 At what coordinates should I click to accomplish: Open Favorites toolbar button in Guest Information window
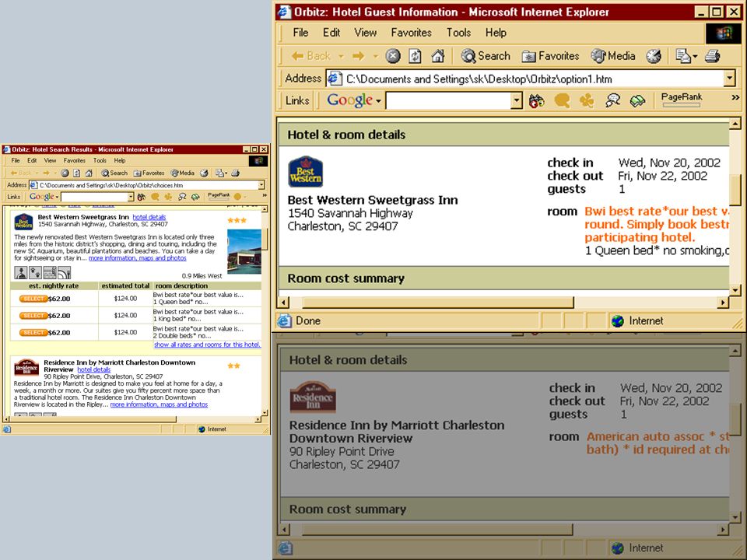[550, 56]
